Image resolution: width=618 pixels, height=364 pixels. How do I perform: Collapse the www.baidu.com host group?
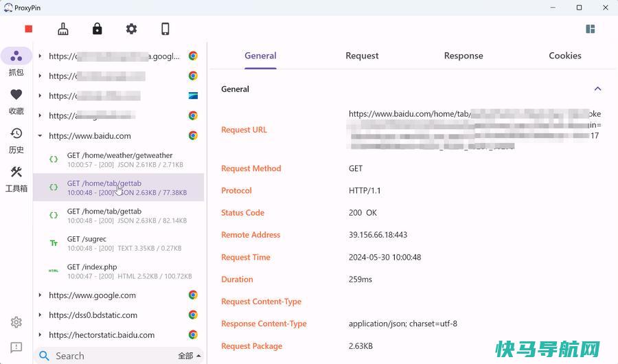point(40,136)
